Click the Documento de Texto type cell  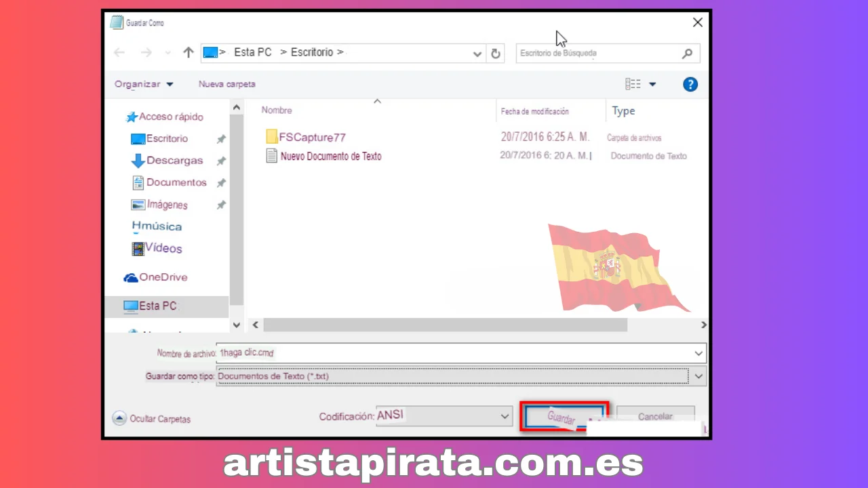pyautogui.click(x=649, y=156)
